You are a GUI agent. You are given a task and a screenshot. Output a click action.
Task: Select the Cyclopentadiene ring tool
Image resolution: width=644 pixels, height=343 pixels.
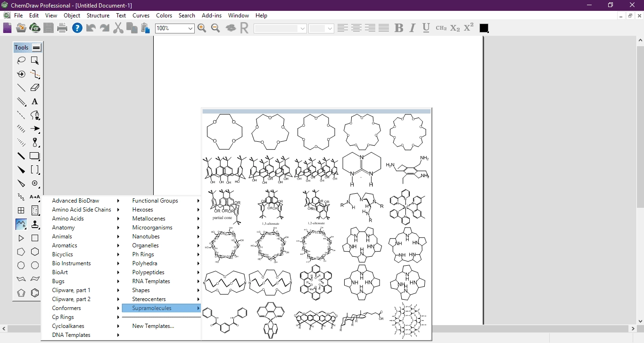pyautogui.click(x=21, y=293)
